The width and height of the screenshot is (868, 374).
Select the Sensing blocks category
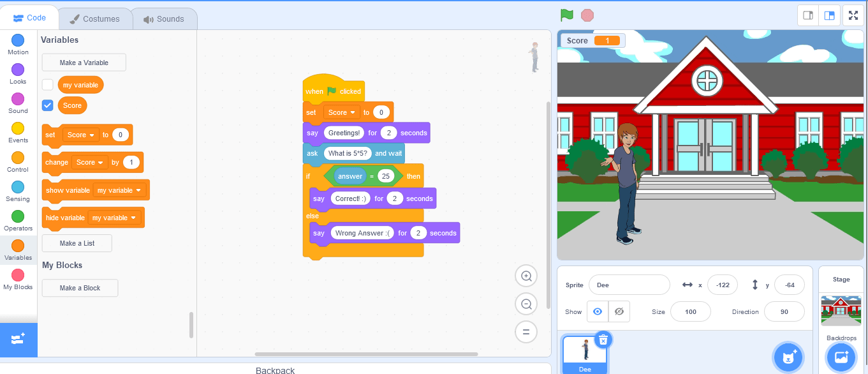[18, 191]
